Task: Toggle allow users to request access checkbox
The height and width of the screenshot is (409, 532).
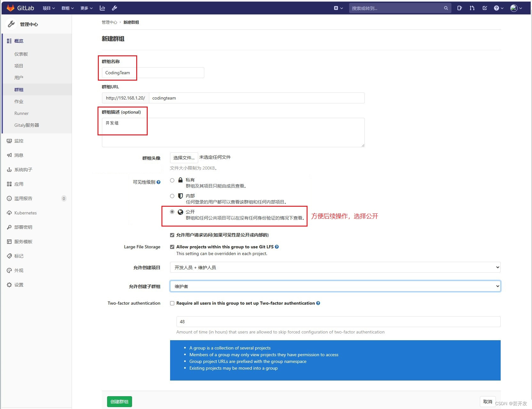Action: pos(172,235)
